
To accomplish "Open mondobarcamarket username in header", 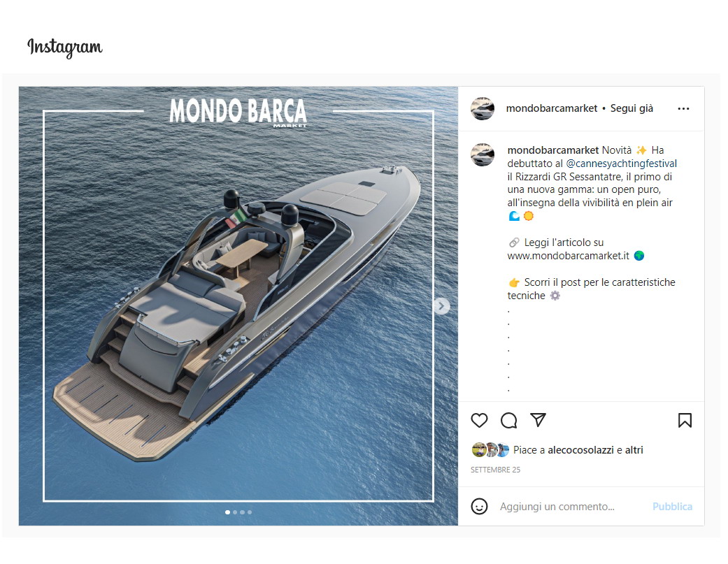I will pyautogui.click(x=552, y=108).
